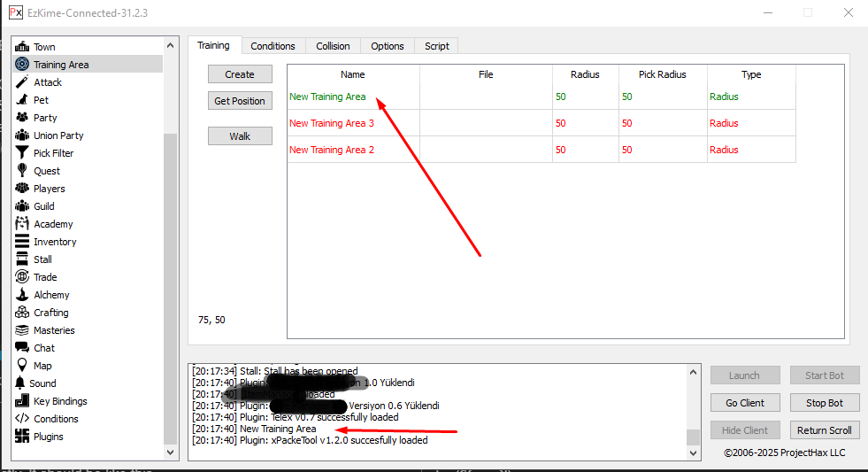Viewport: 868px width, 472px height.
Task: Switch to the Conditions tab
Action: coord(273,46)
